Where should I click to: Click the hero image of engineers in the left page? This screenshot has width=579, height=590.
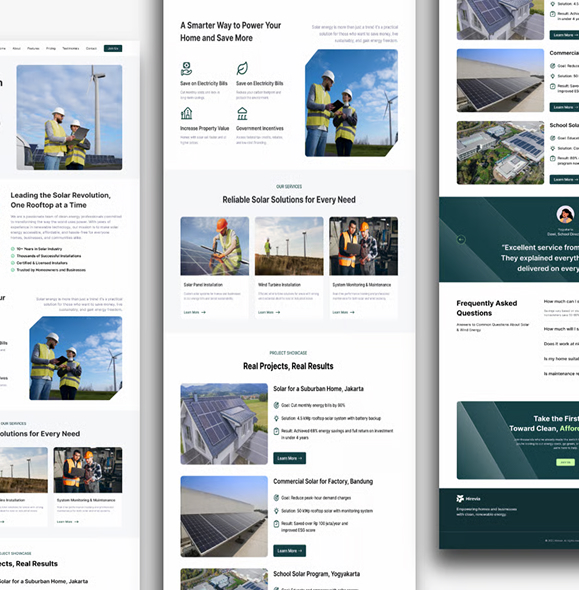[69, 117]
